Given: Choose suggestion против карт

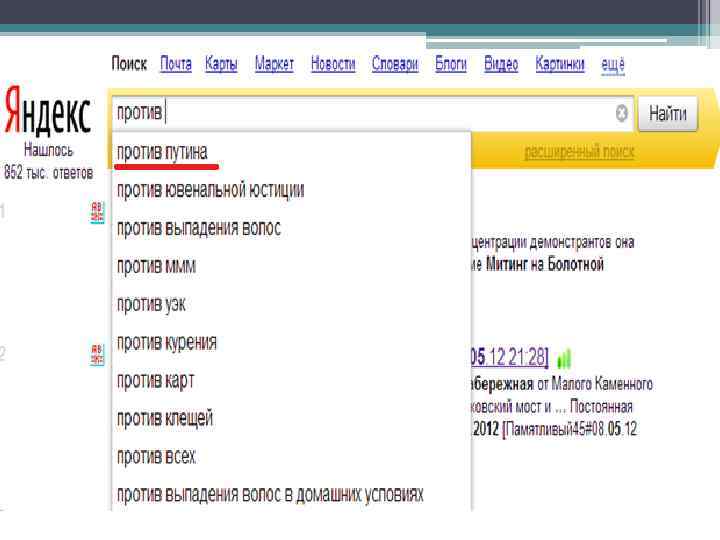Looking at the screenshot, I should point(292,381).
